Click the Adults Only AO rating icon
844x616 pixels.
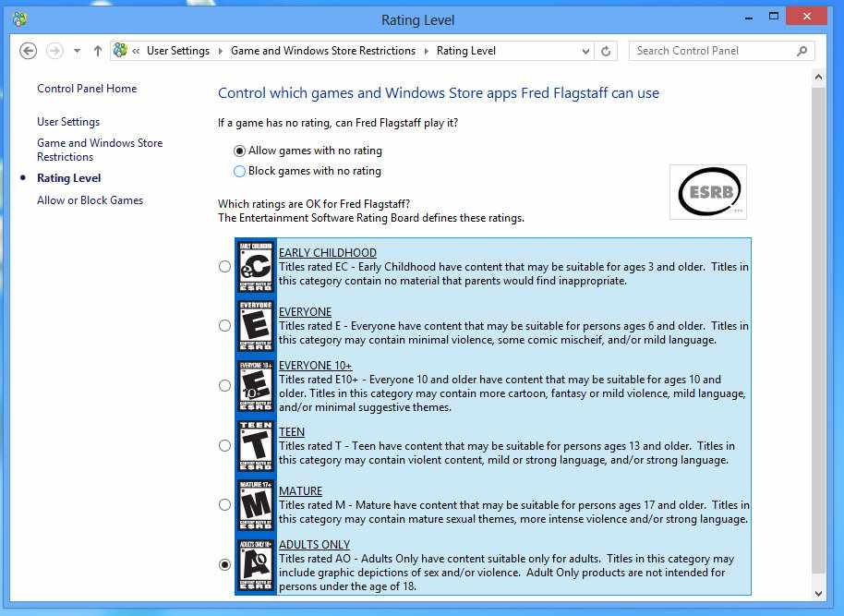(256, 564)
